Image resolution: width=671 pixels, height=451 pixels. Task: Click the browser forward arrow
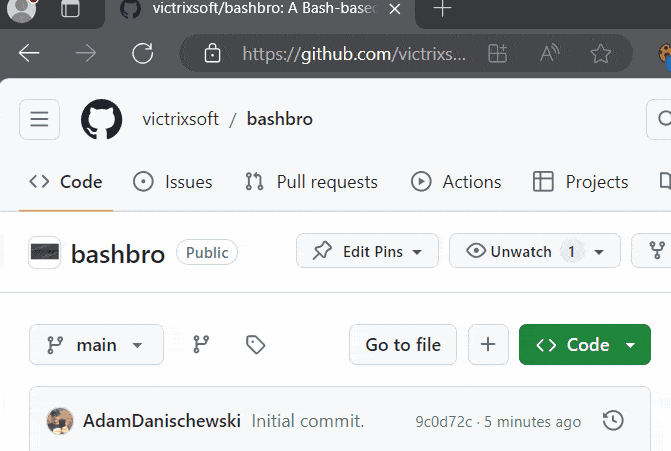coord(86,53)
